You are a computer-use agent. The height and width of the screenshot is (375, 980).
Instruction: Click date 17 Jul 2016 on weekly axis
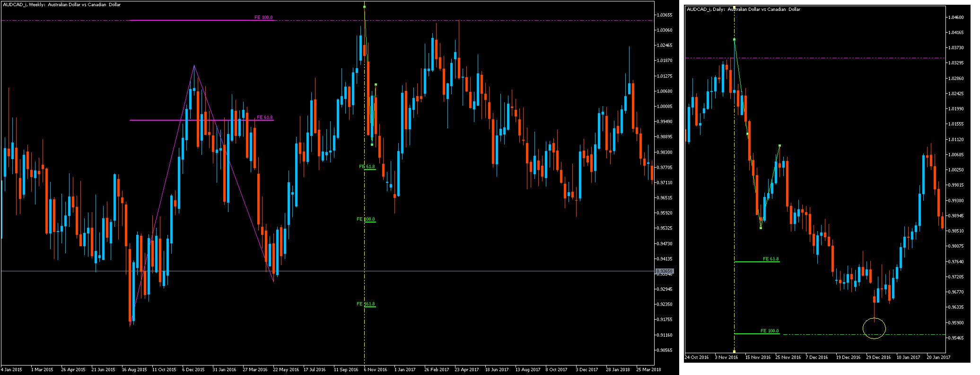[315, 369]
